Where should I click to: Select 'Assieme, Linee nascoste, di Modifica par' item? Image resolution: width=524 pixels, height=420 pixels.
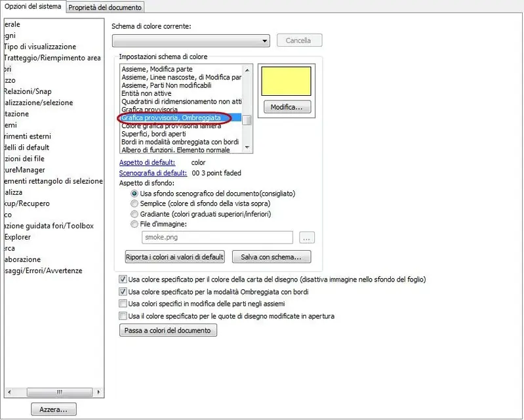[181, 77]
